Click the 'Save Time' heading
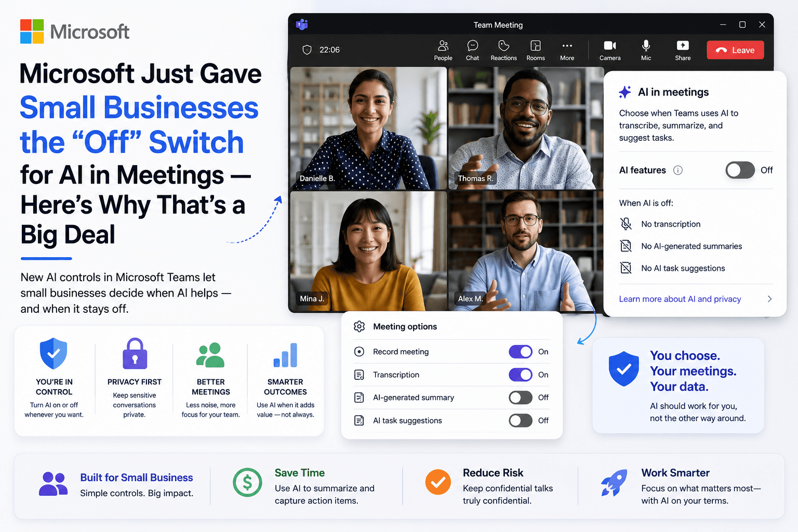798x532 pixels. pos(300,473)
